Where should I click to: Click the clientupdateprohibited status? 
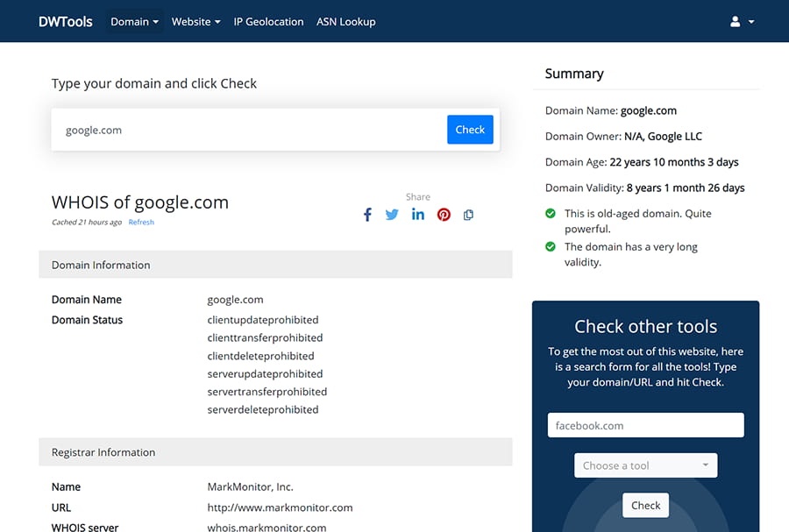(263, 320)
